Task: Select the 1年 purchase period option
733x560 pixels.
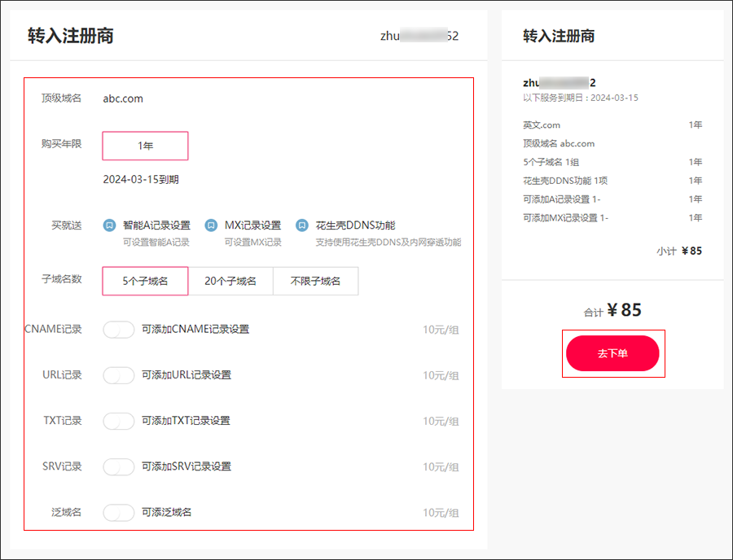Action: coord(146,146)
